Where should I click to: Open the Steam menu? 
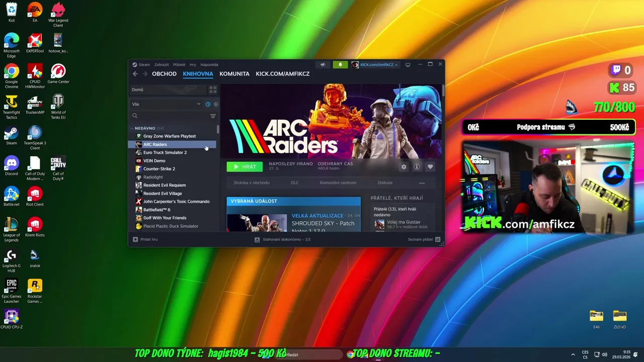pyautogui.click(x=144, y=64)
